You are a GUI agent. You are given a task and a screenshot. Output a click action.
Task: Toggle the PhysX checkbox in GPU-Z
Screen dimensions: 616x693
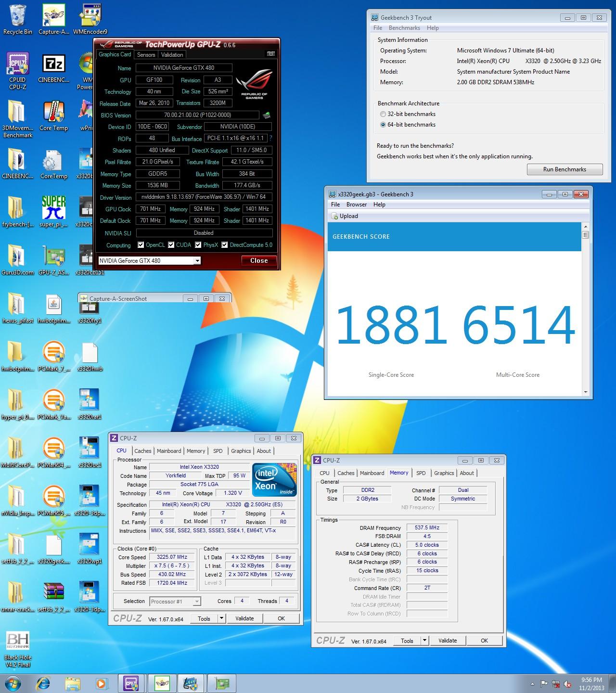coord(198,245)
